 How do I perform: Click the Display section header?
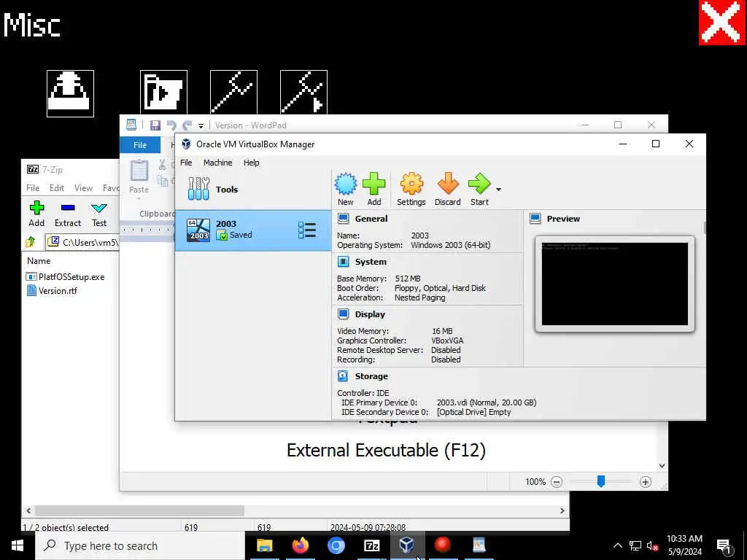pyautogui.click(x=370, y=314)
